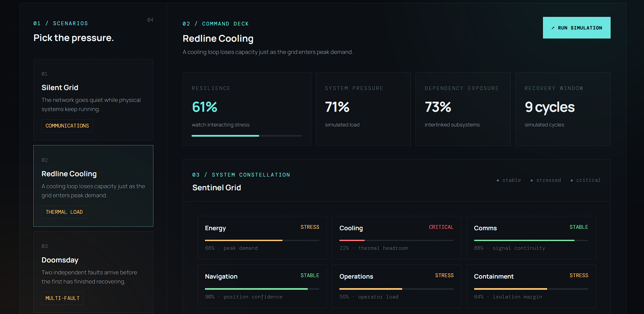Click the Cooling thermal headroom bar

(397, 240)
